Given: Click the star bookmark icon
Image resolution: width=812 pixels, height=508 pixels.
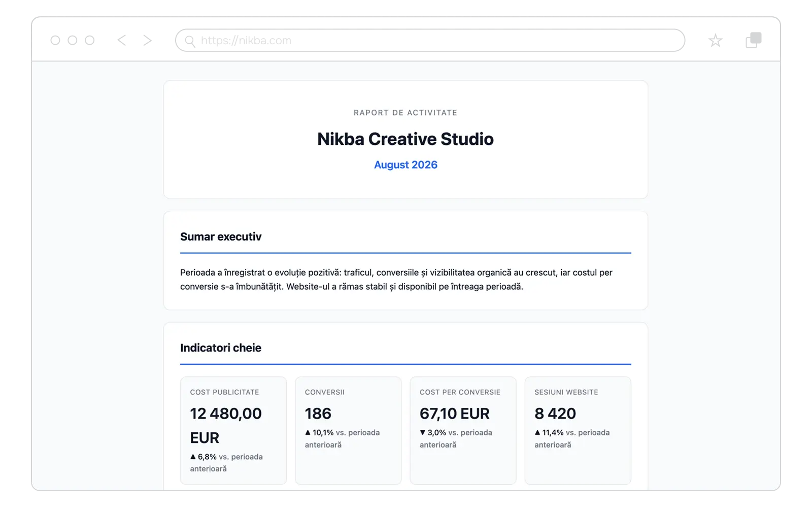Looking at the screenshot, I should pos(716,41).
